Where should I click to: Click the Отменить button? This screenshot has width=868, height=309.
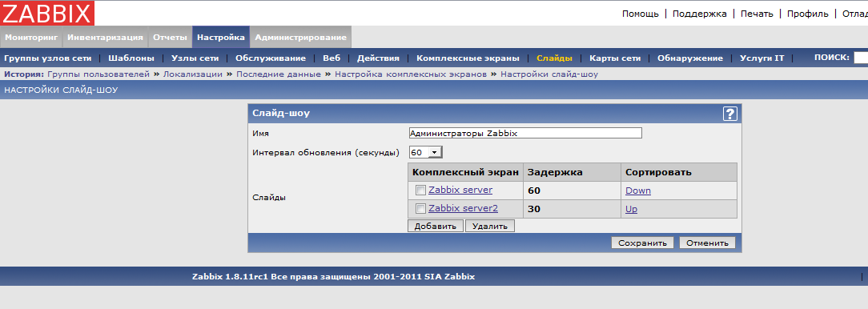point(708,243)
